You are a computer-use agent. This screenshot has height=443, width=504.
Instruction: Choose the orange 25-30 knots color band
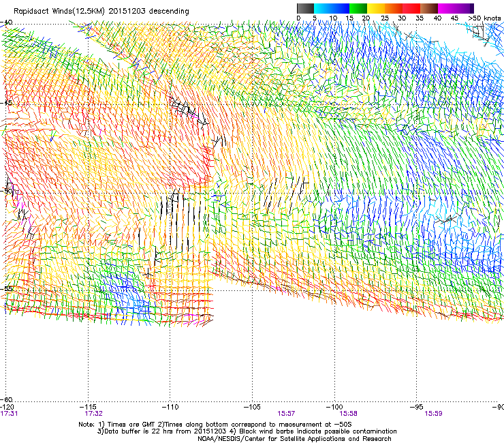394,9
